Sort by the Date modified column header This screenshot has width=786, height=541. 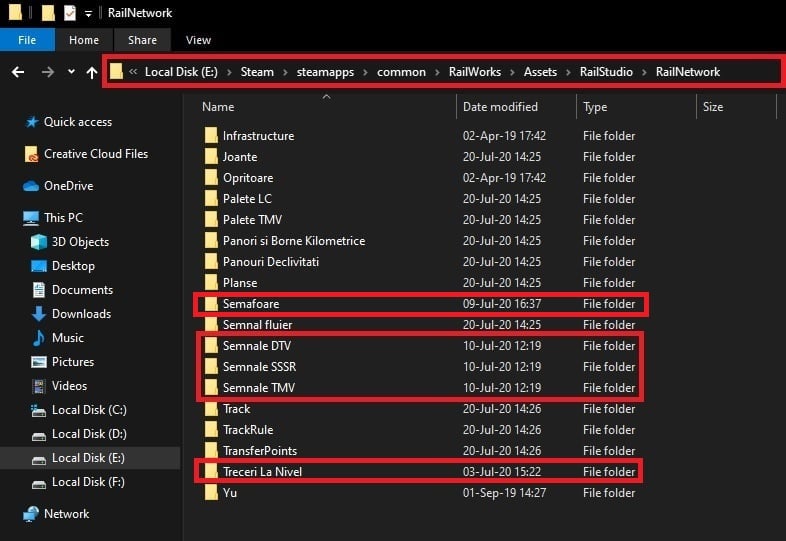(500, 107)
